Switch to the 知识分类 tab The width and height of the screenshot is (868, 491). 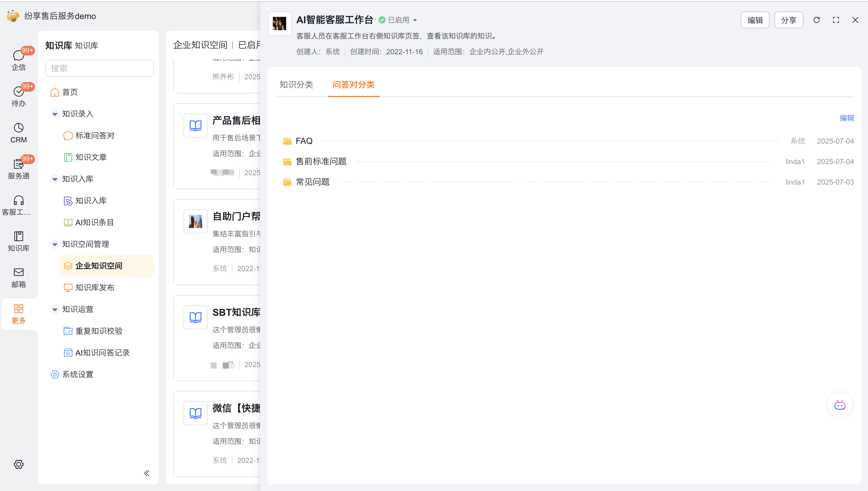[x=296, y=85]
